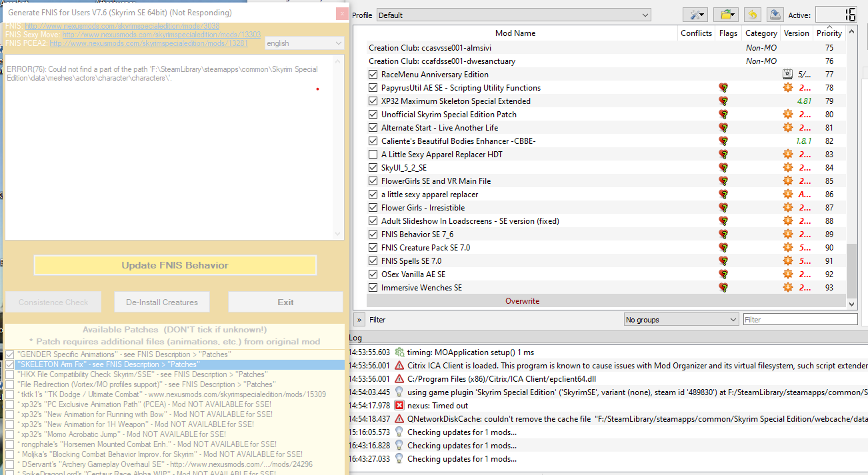Viewport: 868px width, 475px height.
Task: Enable A Little Sexy Apparel Replacer HDT mod
Action: tap(373, 155)
